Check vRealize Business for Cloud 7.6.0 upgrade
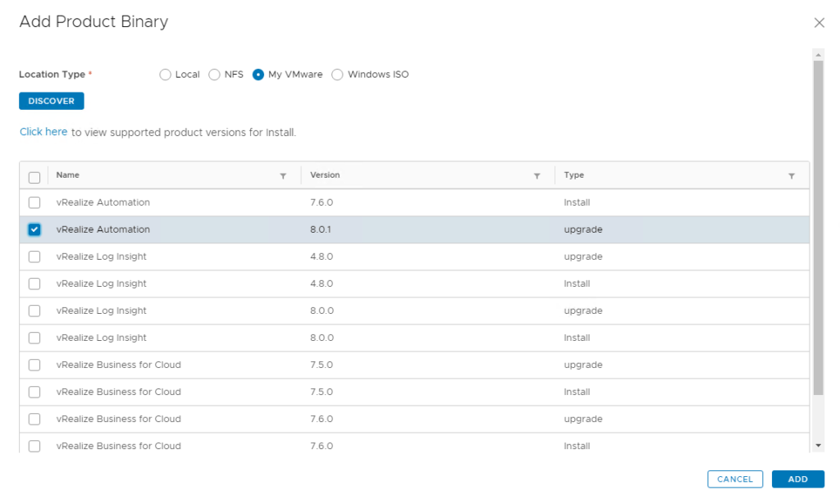Viewport: 840px width, 504px height. [x=34, y=419]
